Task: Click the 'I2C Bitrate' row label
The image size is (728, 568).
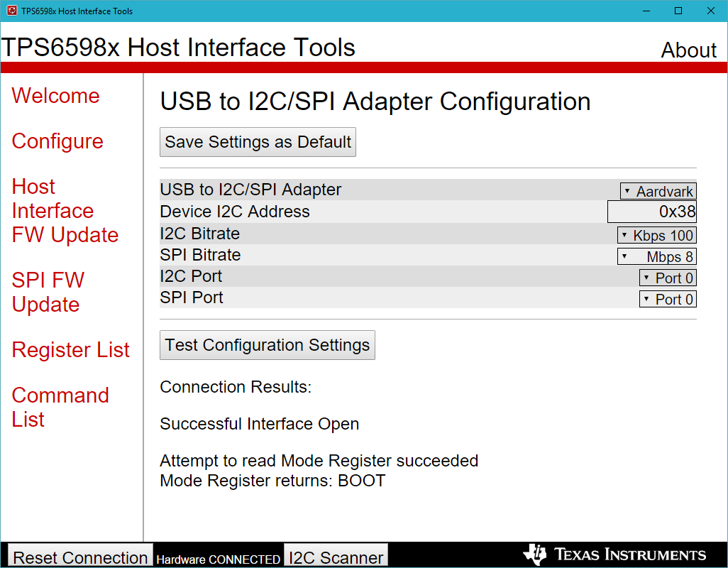Action: click(199, 234)
